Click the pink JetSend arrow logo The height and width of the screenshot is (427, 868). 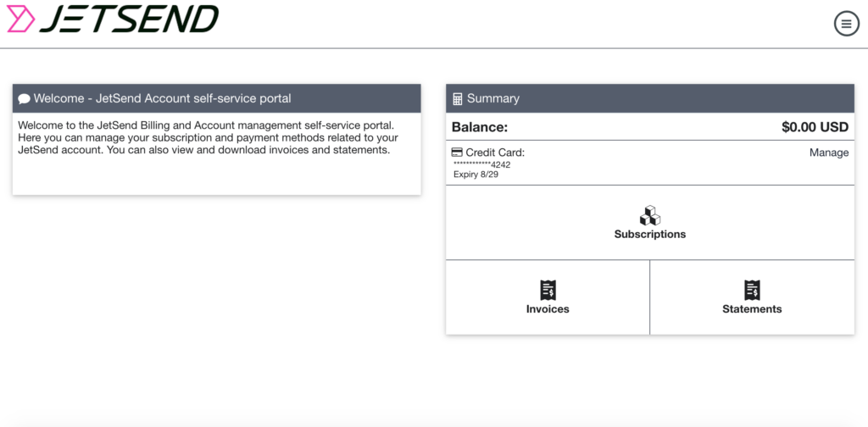pyautogui.click(x=21, y=19)
